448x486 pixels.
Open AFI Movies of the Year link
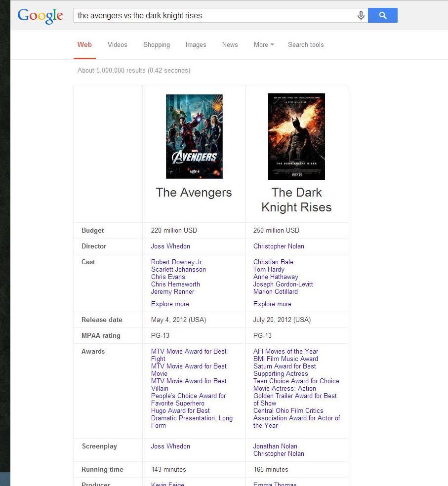(x=285, y=352)
